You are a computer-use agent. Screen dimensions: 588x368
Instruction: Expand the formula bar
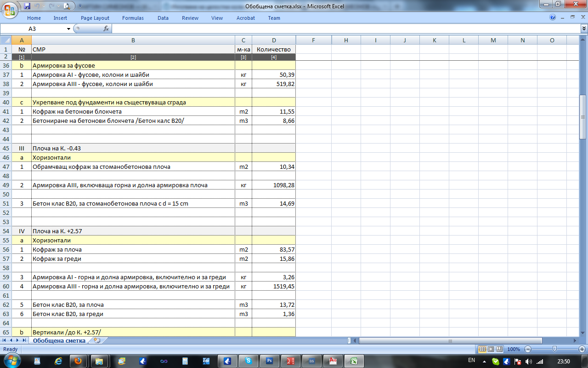[x=584, y=29]
